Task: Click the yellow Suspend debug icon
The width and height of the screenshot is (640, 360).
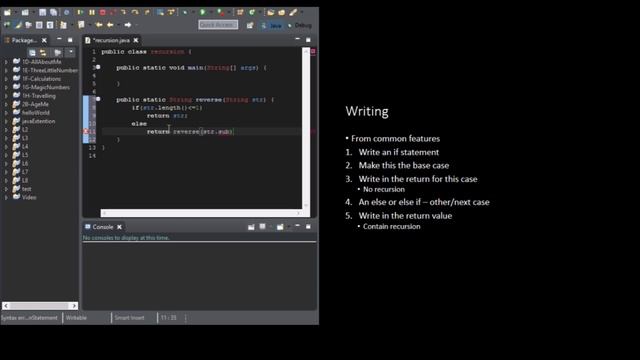Action: point(92,12)
